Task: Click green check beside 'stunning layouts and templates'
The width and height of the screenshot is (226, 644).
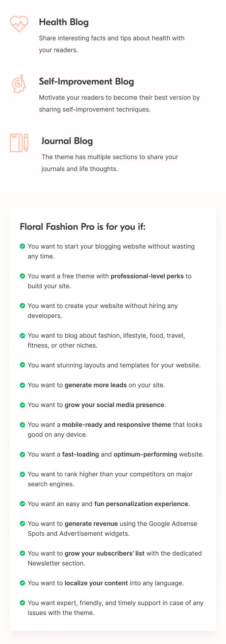Action: click(22, 365)
